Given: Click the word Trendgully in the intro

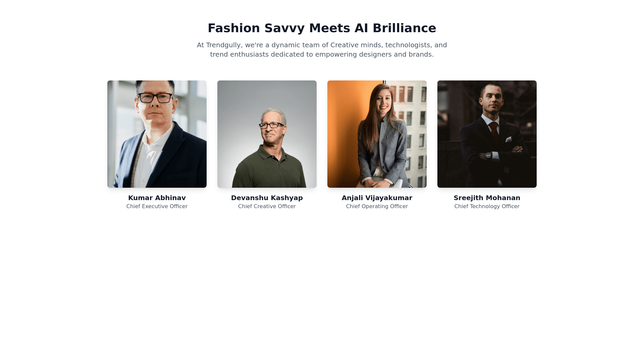Looking at the screenshot, I should (223, 45).
